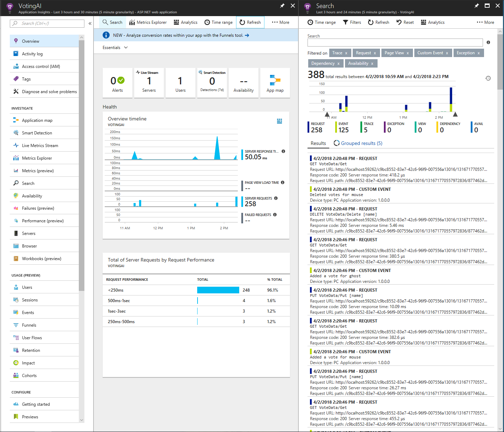Select the Results tab
Viewport: 504px width, 432px height.
tap(318, 143)
